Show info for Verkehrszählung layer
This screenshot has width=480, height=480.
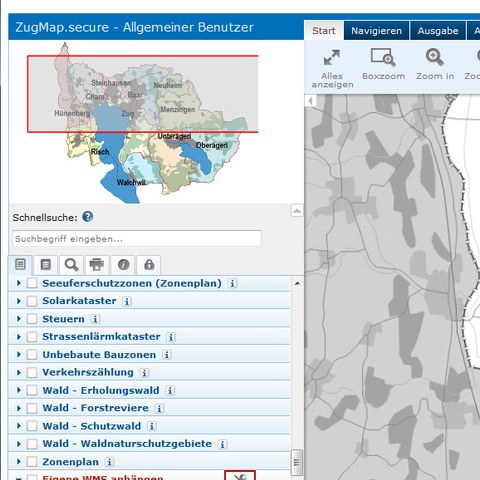click(144, 373)
